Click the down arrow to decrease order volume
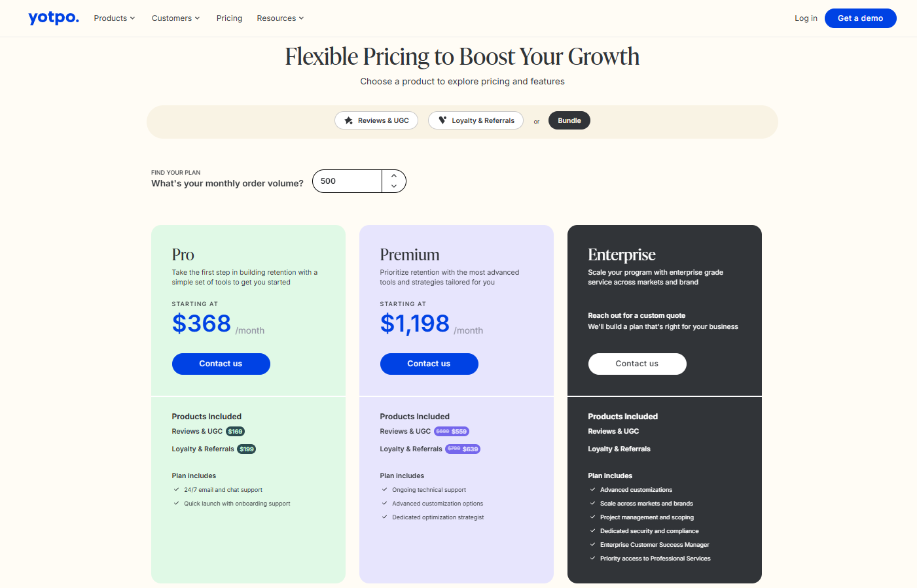The width and height of the screenshot is (917, 588). [393, 186]
